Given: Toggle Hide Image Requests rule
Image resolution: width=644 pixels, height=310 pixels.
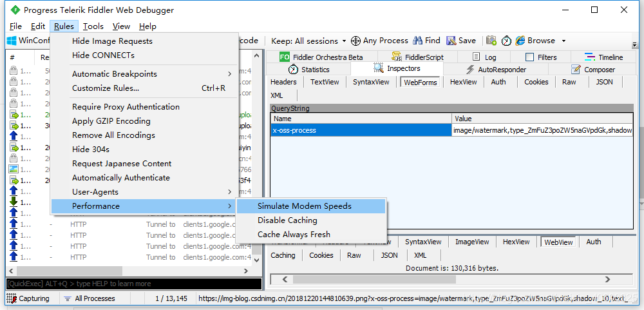Looking at the screenshot, I should 112,41.
